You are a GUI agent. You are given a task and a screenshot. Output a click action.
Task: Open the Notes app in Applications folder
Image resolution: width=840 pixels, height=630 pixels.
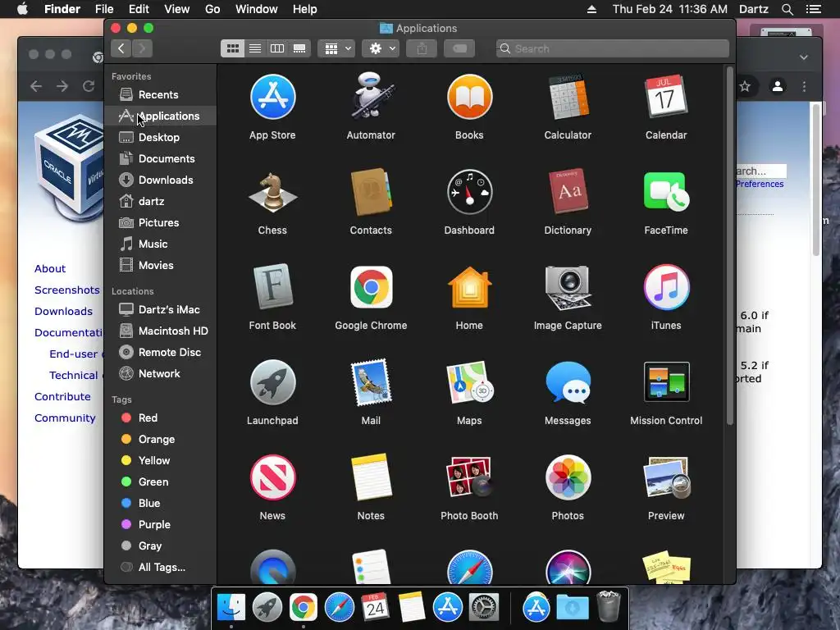[x=371, y=477]
